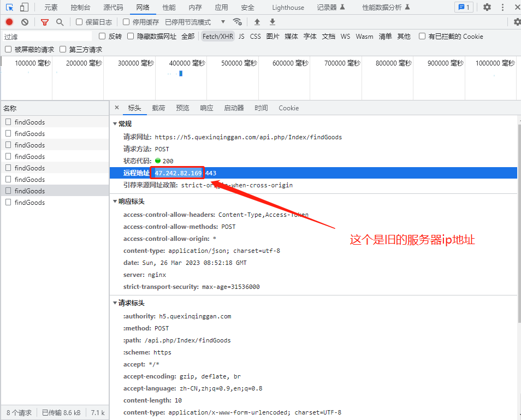
Task: Collapse the 常规 section
Action: (115, 124)
